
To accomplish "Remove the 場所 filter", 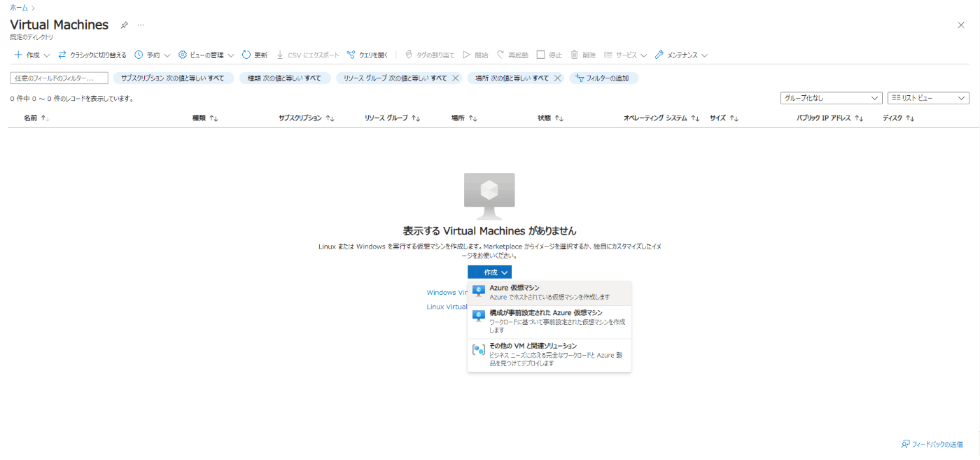I will tap(558, 78).
